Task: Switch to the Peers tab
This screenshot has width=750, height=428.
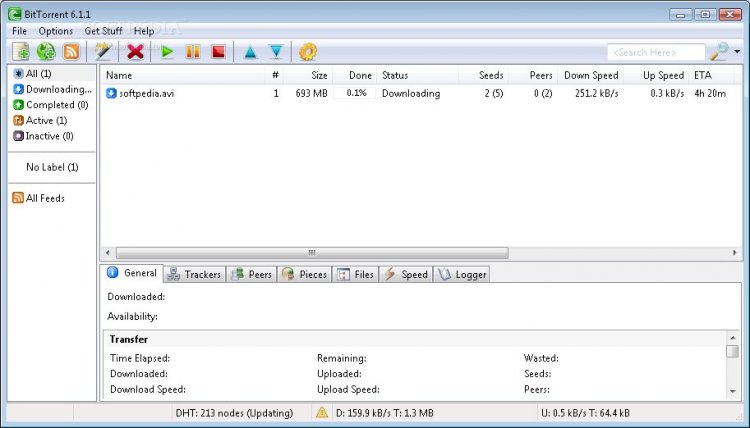Action: click(x=252, y=274)
